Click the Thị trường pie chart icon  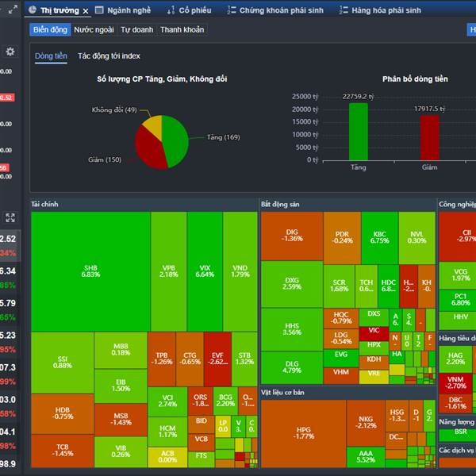(33, 10)
